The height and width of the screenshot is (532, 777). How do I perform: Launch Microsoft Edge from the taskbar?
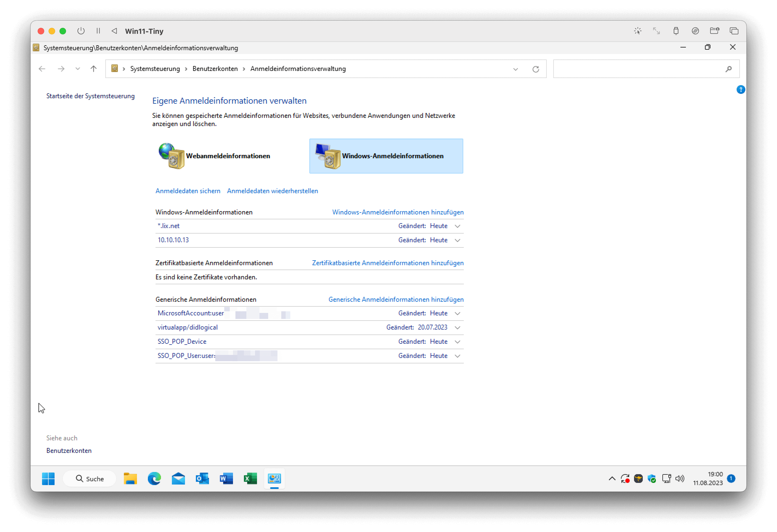pos(154,479)
